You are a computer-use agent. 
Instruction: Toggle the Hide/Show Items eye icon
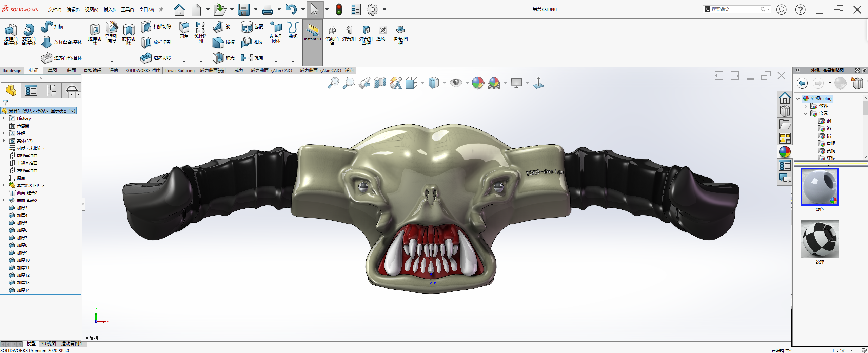456,83
